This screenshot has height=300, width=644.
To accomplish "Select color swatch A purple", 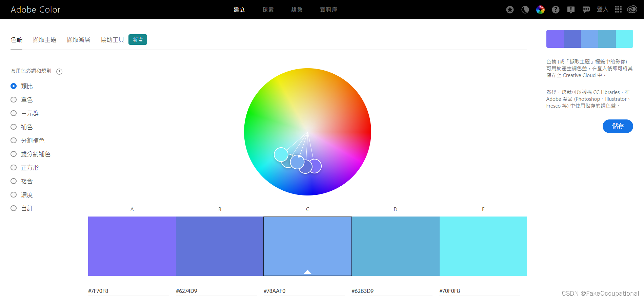I will coord(132,246).
